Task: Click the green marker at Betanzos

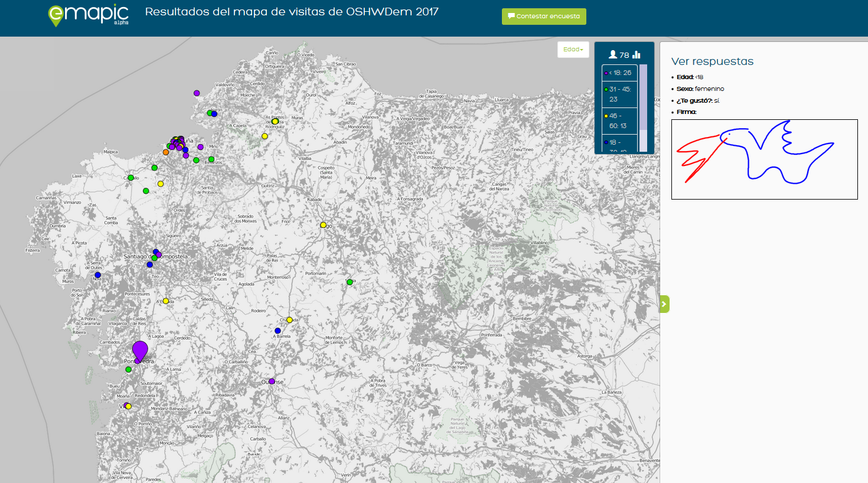Action: pos(211,159)
